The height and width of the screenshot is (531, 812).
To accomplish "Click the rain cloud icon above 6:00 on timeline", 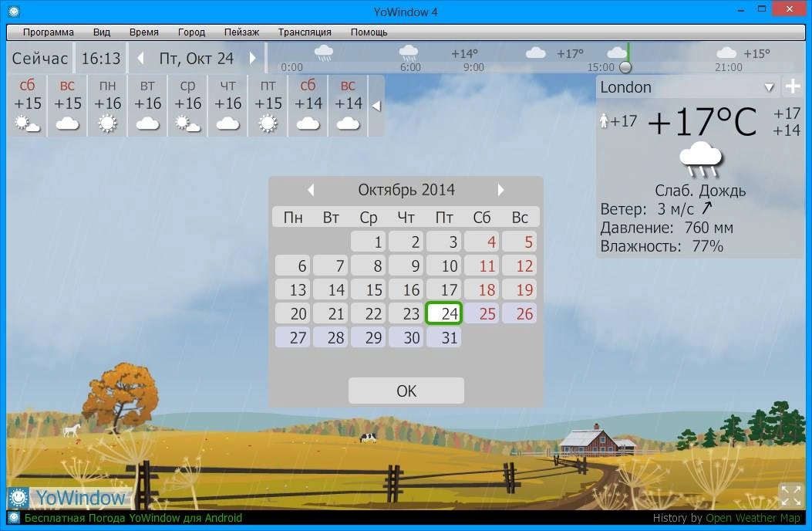I will pyautogui.click(x=409, y=53).
